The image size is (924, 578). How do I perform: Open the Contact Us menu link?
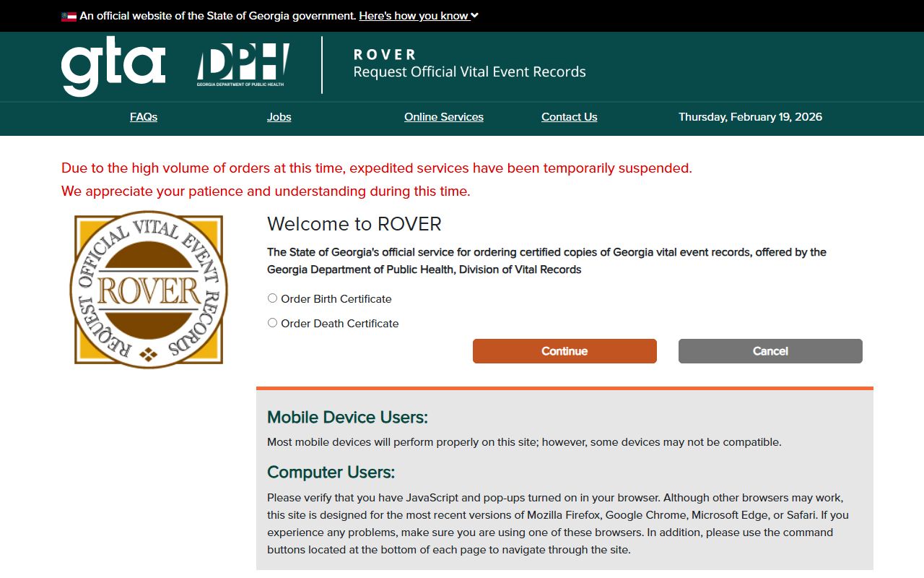[570, 117]
